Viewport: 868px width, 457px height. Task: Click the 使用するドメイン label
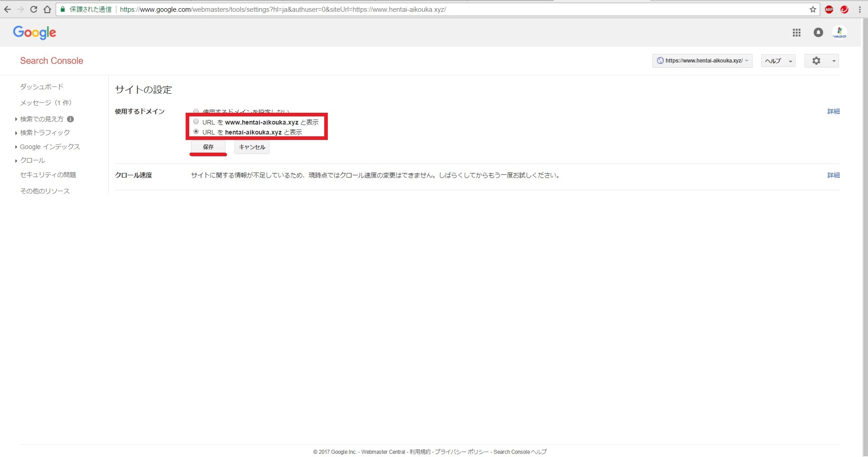coord(140,111)
